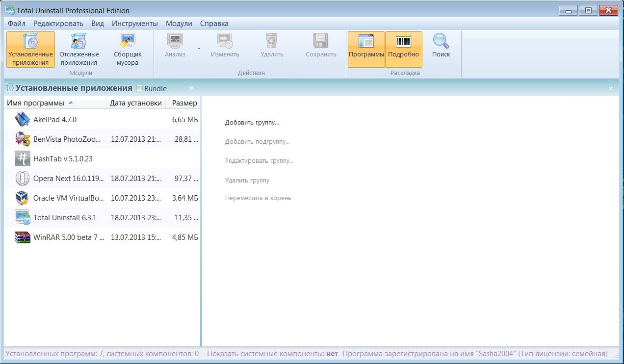Image resolution: width=624 pixels, height=364 pixels.
Task: Open the Сборщик мусора cleaner
Action: coord(128,50)
